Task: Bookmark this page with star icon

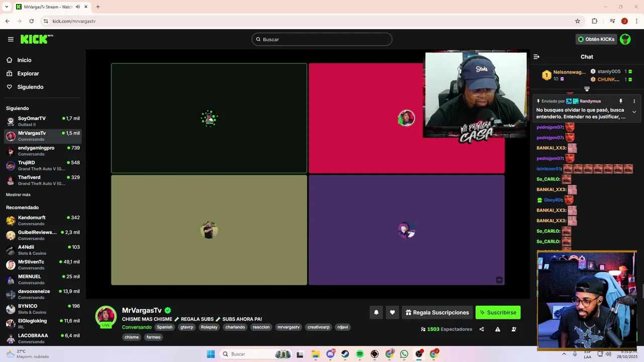Action: coord(578,21)
